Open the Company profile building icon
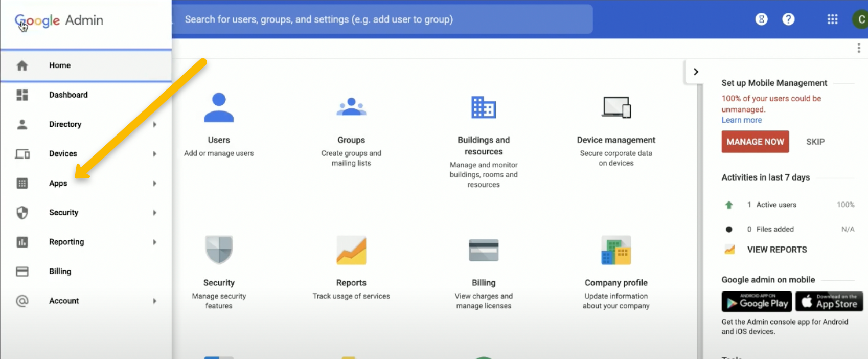 click(x=616, y=250)
